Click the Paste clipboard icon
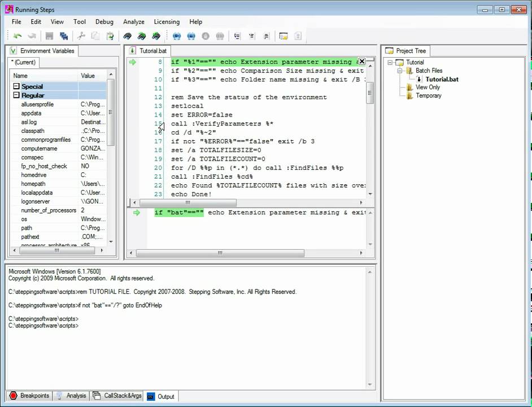Viewport: 532px width, 407px height. [110, 36]
